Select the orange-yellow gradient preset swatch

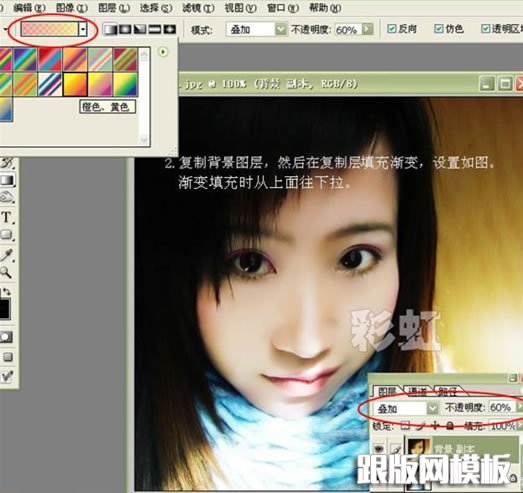pos(75,84)
